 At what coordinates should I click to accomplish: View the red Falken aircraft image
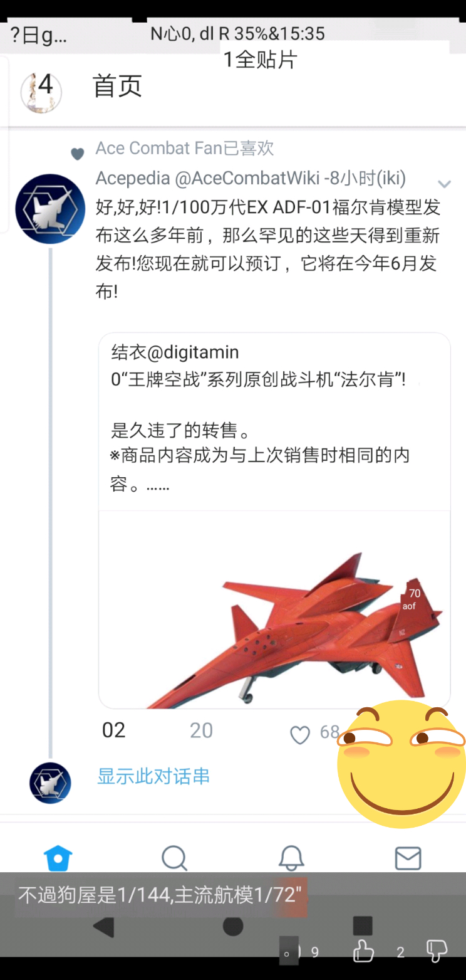point(274,610)
